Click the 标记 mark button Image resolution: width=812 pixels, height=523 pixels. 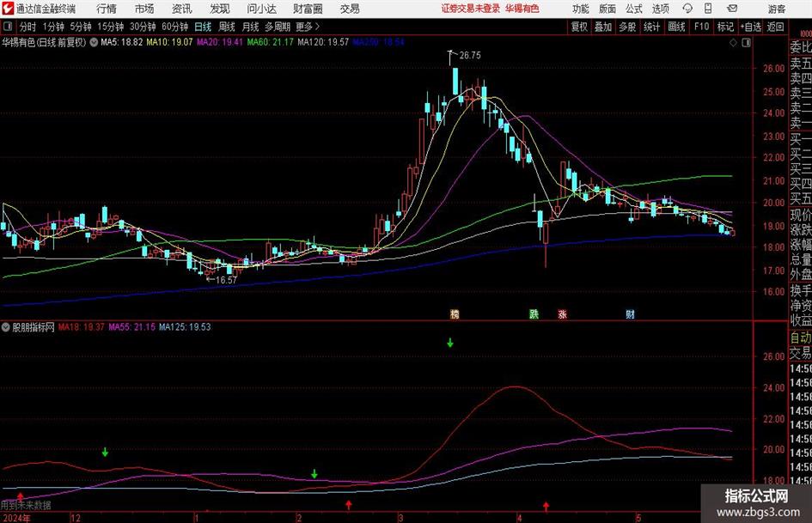[x=725, y=27]
